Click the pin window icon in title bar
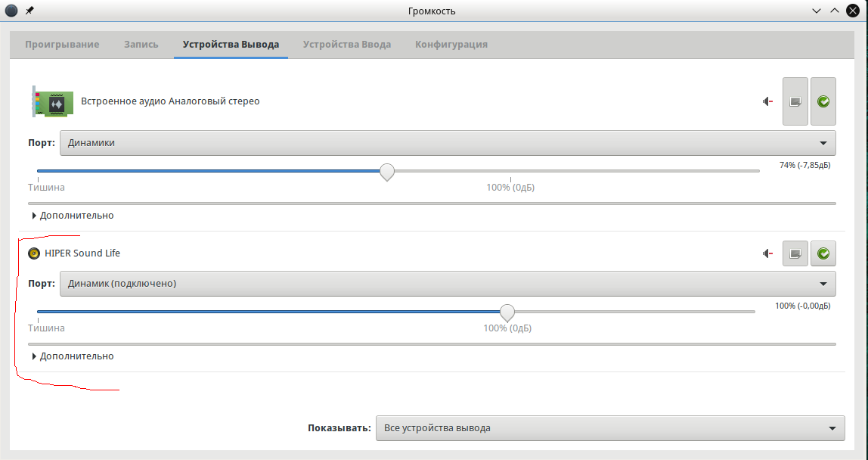 point(29,11)
